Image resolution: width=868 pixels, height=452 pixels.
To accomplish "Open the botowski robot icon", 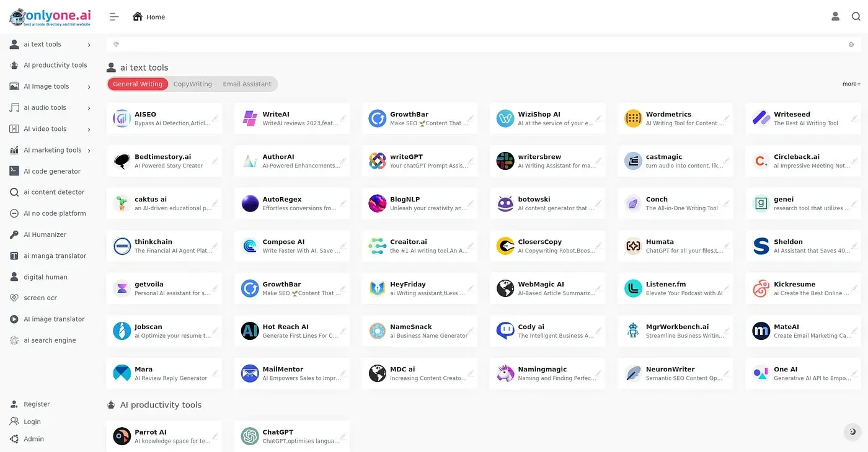I will coord(505,203).
